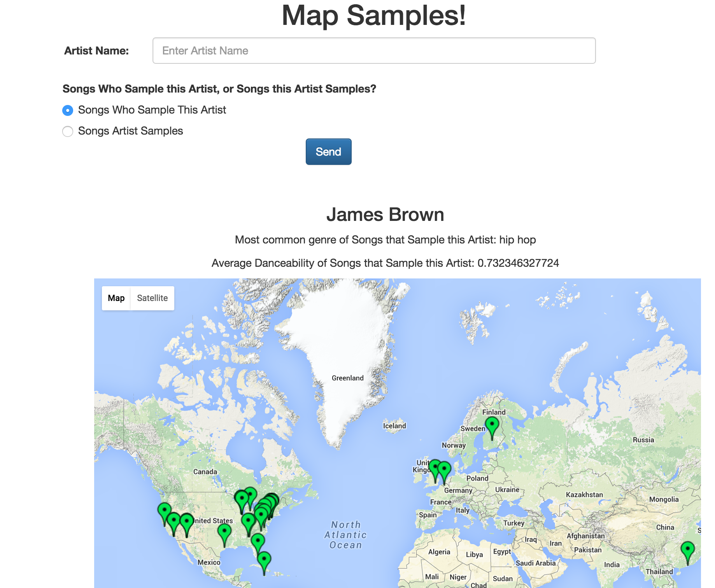
Task: Click the Iceland label on the map
Action: point(394,426)
